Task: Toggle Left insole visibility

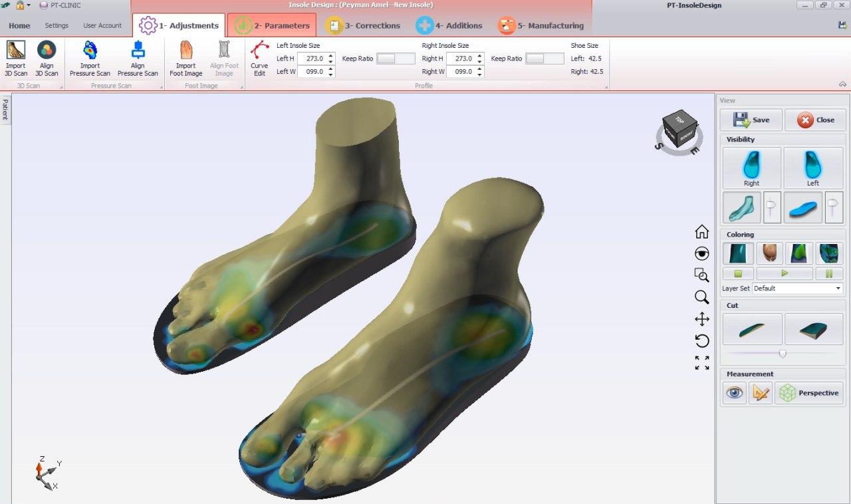Action: (x=813, y=168)
